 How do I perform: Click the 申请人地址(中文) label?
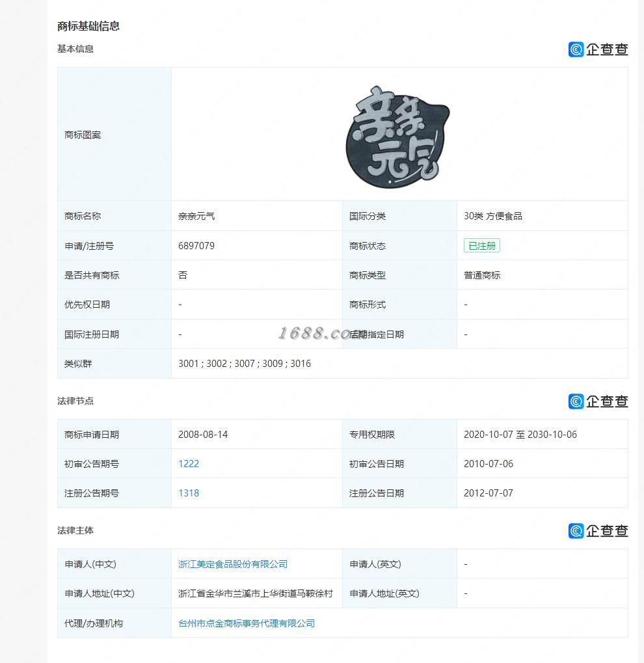pos(100,593)
